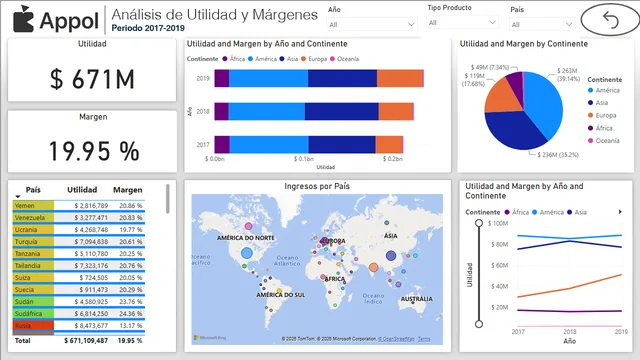The width and height of the screenshot is (640, 360).
Task: Click the table vertical scrollbar
Action: click(x=167, y=199)
